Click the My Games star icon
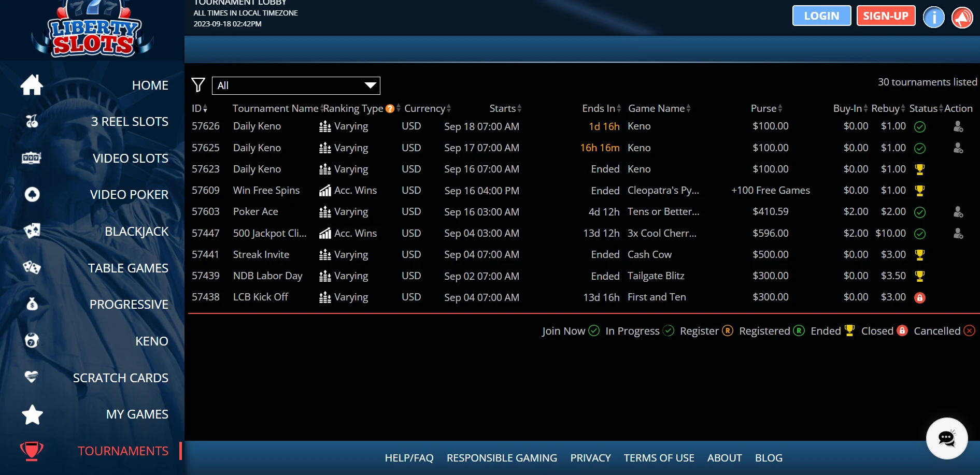This screenshot has height=475, width=980. tap(32, 414)
